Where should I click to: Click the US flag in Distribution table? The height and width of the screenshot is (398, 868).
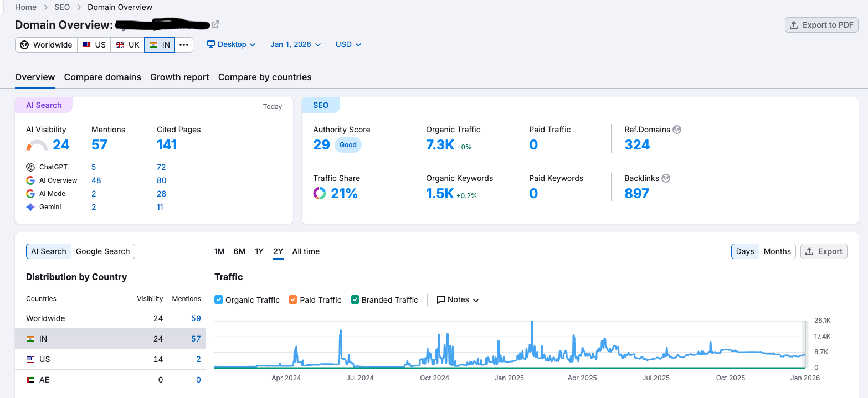[30, 359]
